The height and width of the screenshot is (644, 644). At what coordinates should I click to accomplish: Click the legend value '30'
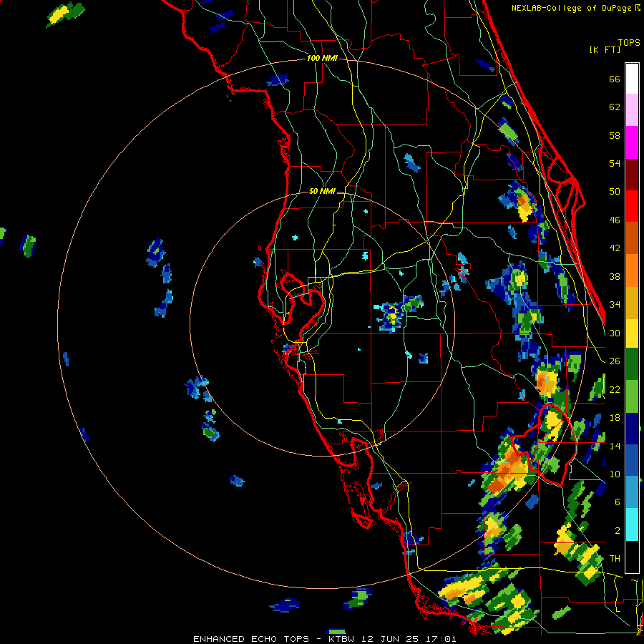coord(615,333)
